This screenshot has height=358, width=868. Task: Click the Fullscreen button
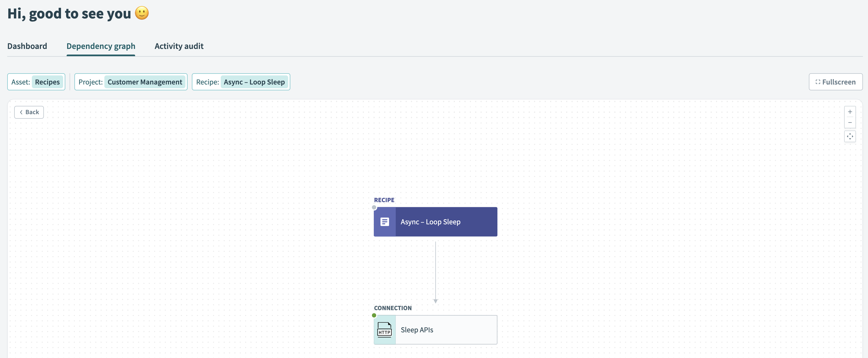(835, 82)
